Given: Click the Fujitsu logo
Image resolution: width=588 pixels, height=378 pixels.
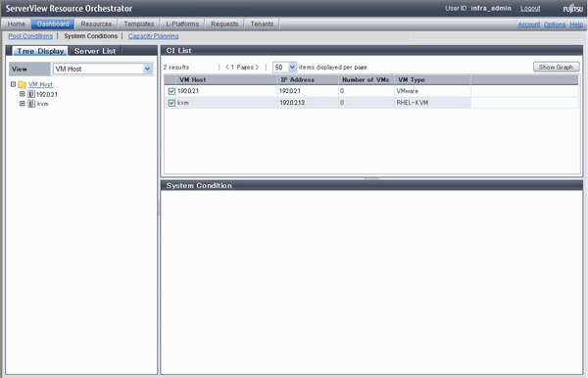Looking at the screenshot, I should coord(572,8).
